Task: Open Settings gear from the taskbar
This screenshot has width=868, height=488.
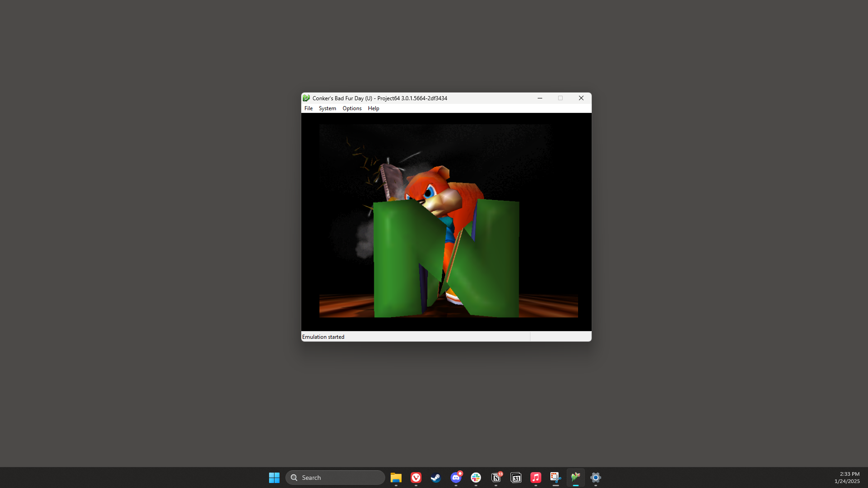Action: [596, 478]
